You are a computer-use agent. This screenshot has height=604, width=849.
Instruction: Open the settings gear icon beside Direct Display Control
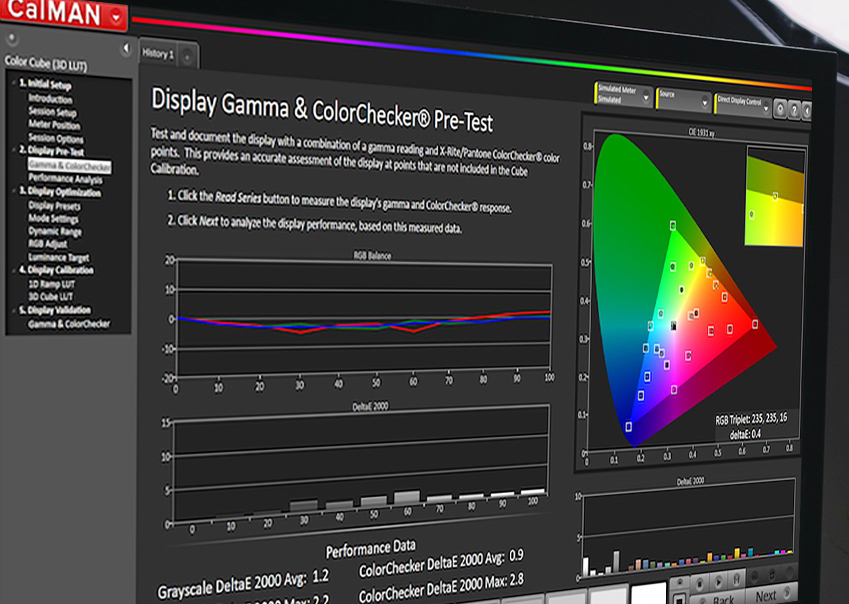point(780,109)
